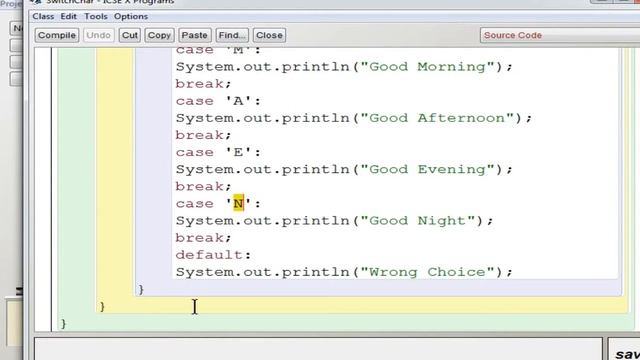This screenshot has height=360, width=640.
Task: Click the closing brace of the switch block
Action: (141, 289)
